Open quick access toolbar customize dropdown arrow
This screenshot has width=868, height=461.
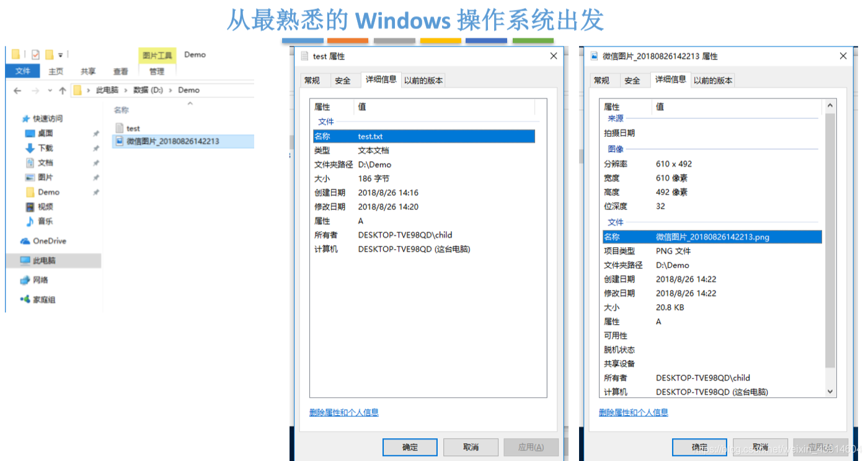click(61, 55)
